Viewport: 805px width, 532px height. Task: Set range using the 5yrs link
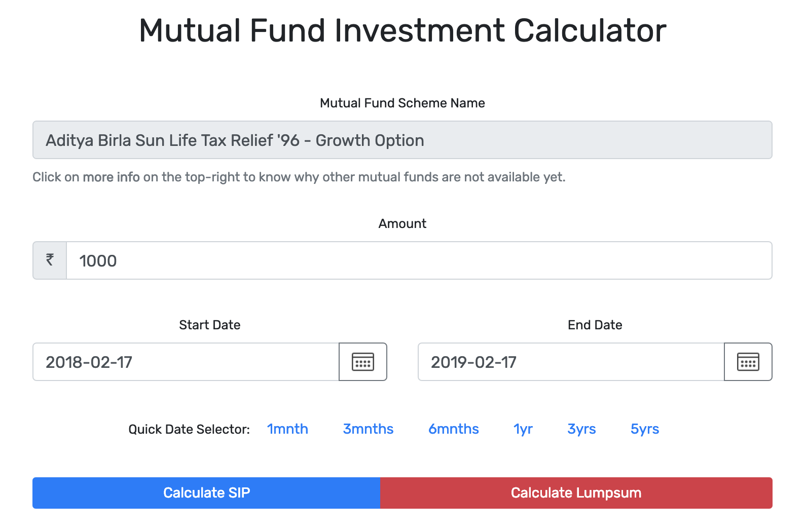pos(644,429)
